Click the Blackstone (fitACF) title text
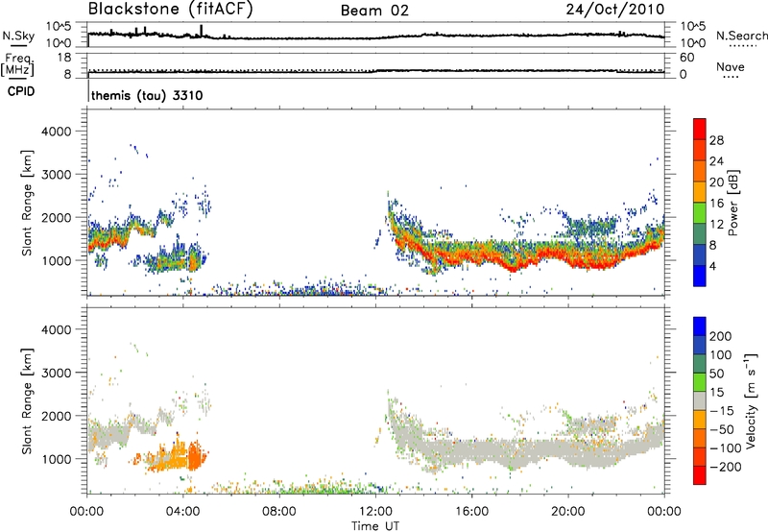The width and height of the screenshot is (768, 532). 171,9
